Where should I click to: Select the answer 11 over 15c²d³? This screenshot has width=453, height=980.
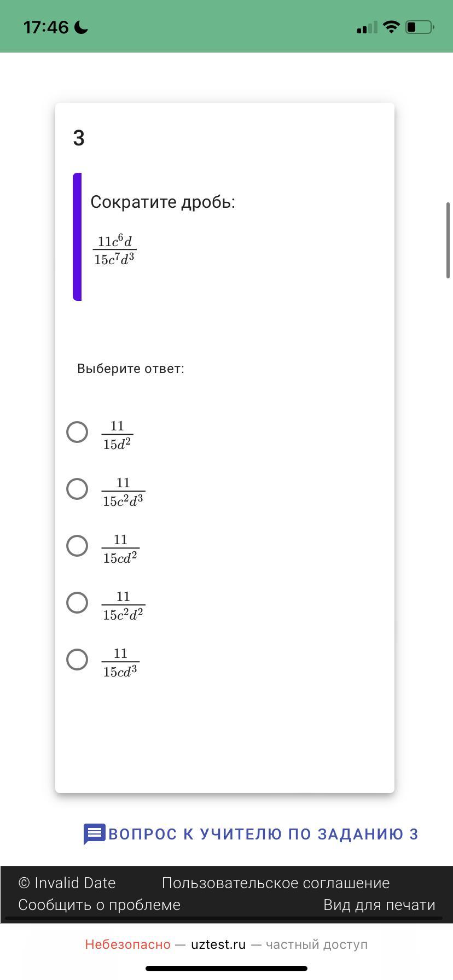coord(77,489)
